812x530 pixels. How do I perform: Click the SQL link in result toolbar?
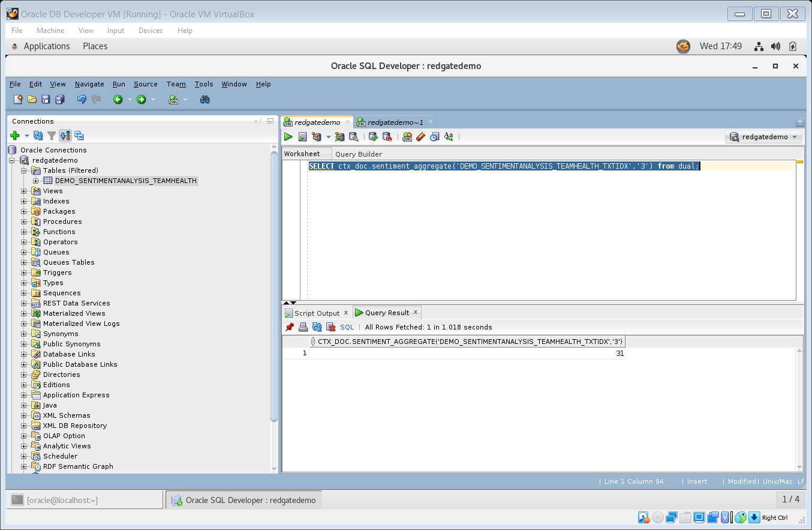click(347, 327)
